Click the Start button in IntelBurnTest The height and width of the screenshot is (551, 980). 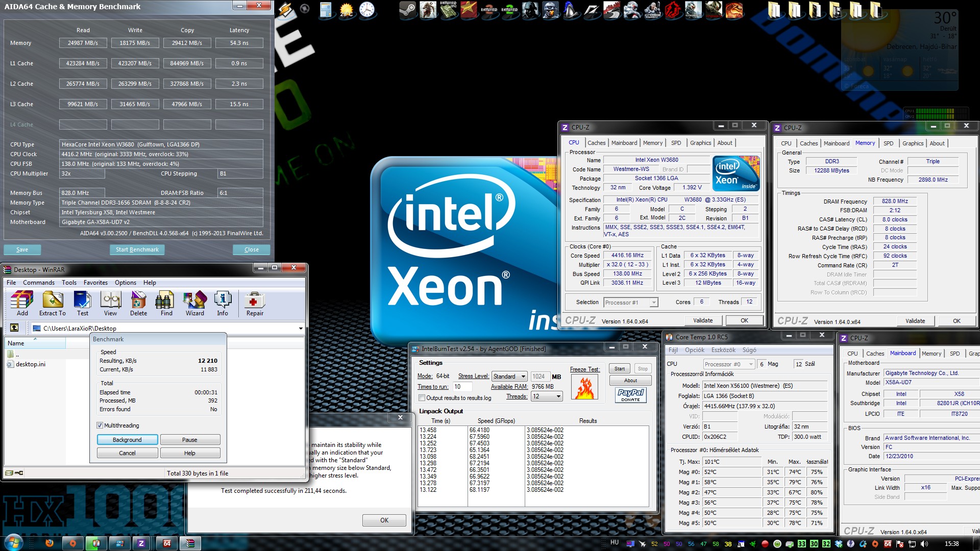[619, 369]
